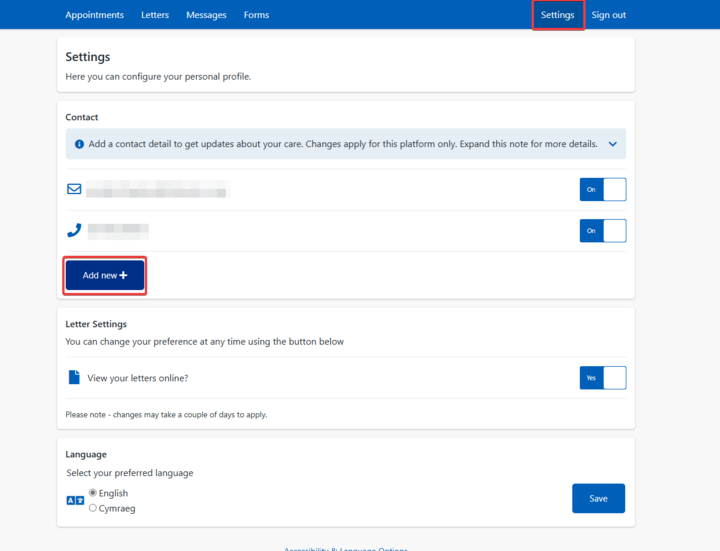Turn off phone contact toggle
The height and width of the screenshot is (551, 720).
click(602, 231)
